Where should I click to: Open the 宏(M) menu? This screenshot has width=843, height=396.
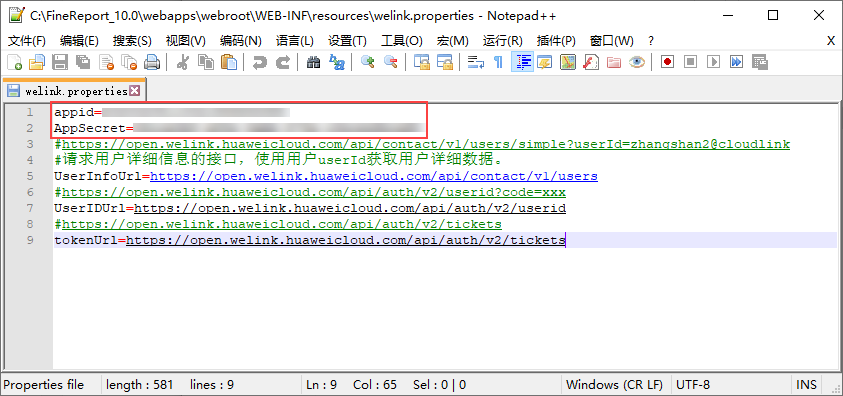pos(453,41)
